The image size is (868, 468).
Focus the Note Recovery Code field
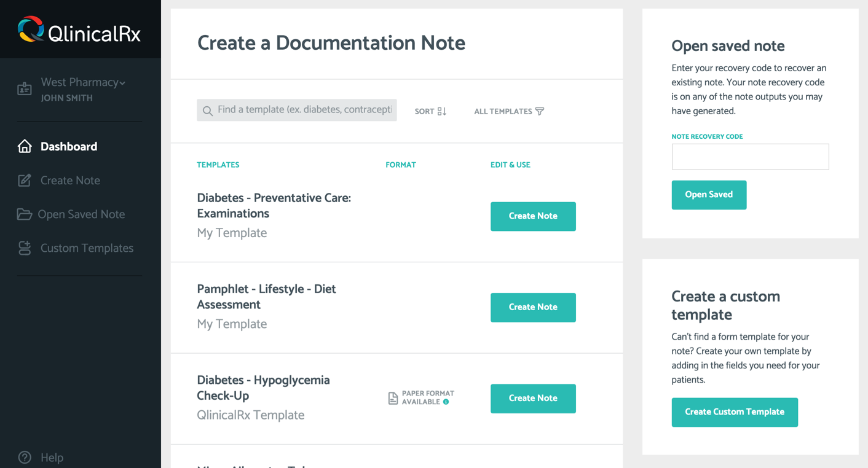[750, 157]
